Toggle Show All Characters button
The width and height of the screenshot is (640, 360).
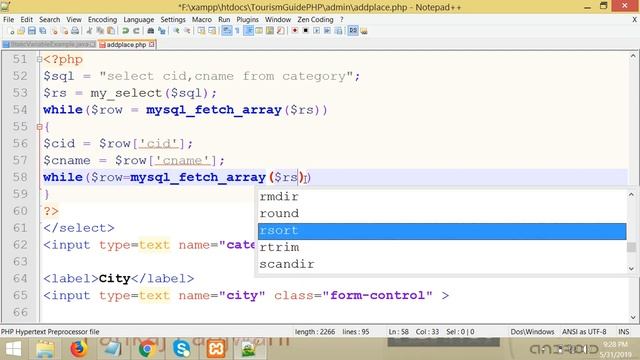[x=237, y=31]
